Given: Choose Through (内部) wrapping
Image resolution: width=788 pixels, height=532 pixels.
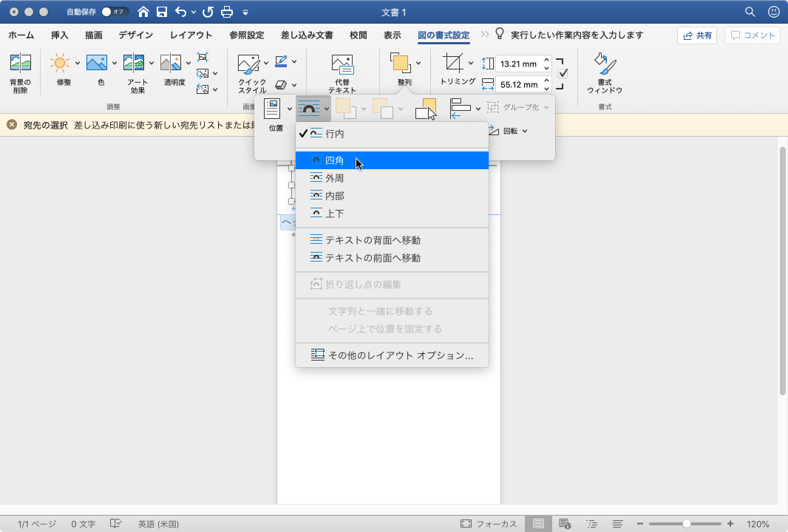Looking at the screenshot, I should (x=392, y=195).
